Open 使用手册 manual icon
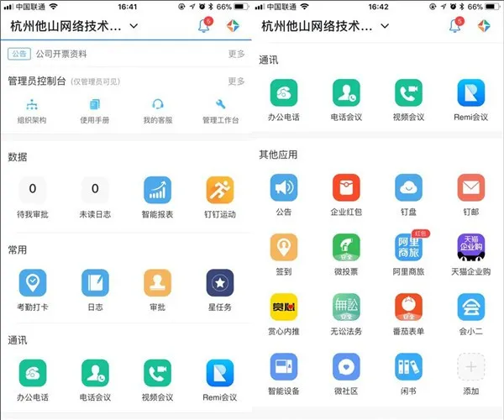The width and height of the screenshot is (504, 420). (x=94, y=111)
